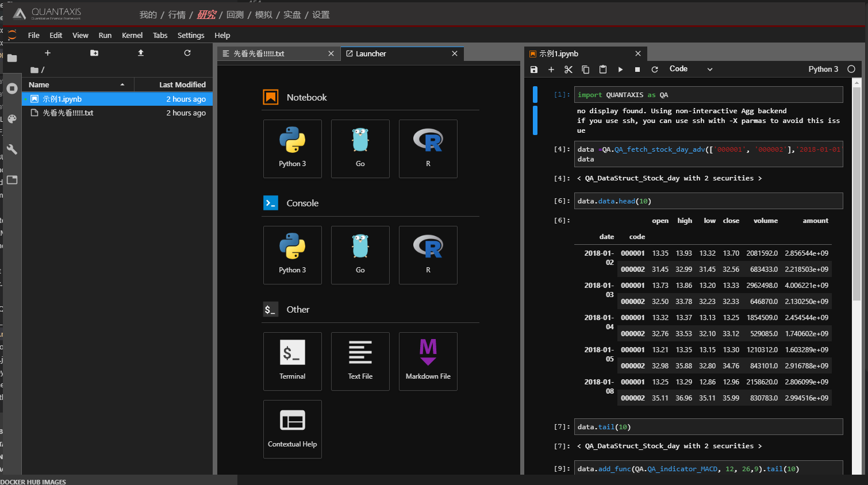Screen dimensions: 868x485
Task: Open the Help menu
Action: pos(222,35)
